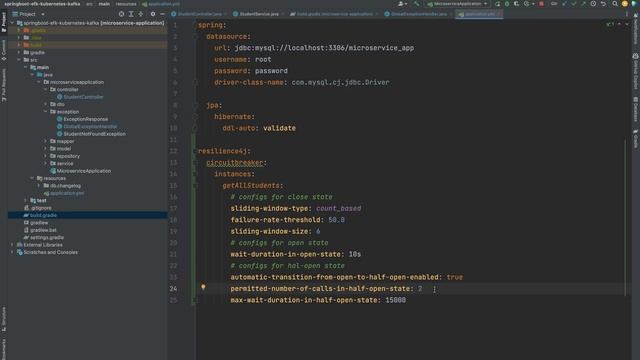Run MicroserviceApplication with green run icon
The image size is (640, 360).
point(498,4)
